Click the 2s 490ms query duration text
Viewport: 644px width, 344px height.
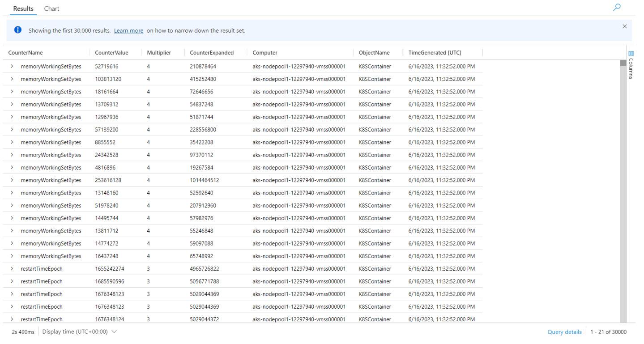pos(22,332)
